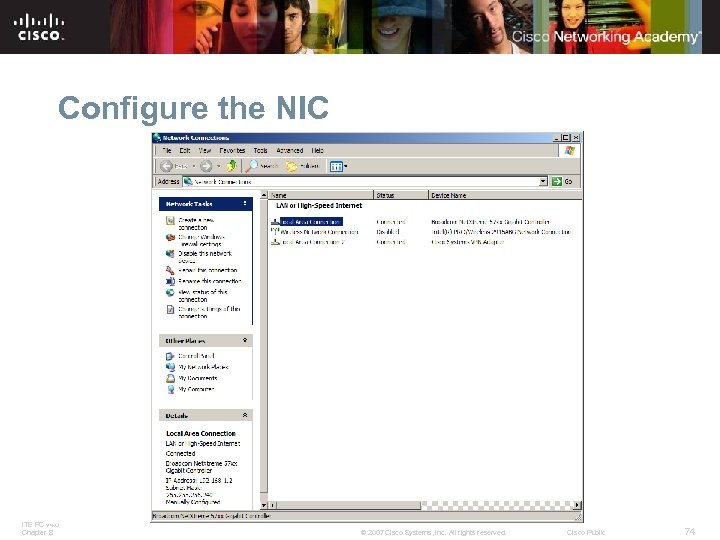The height and width of the screenshot is (540, 720).
Task: Open the Search pane from the toolbar
Action: 262,166
